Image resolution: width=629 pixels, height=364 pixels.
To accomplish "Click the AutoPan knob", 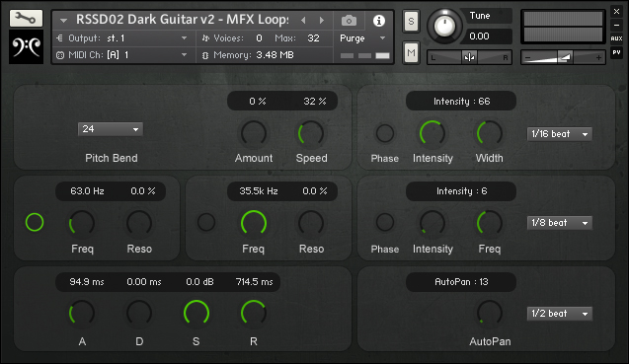I will coord(490,313).
